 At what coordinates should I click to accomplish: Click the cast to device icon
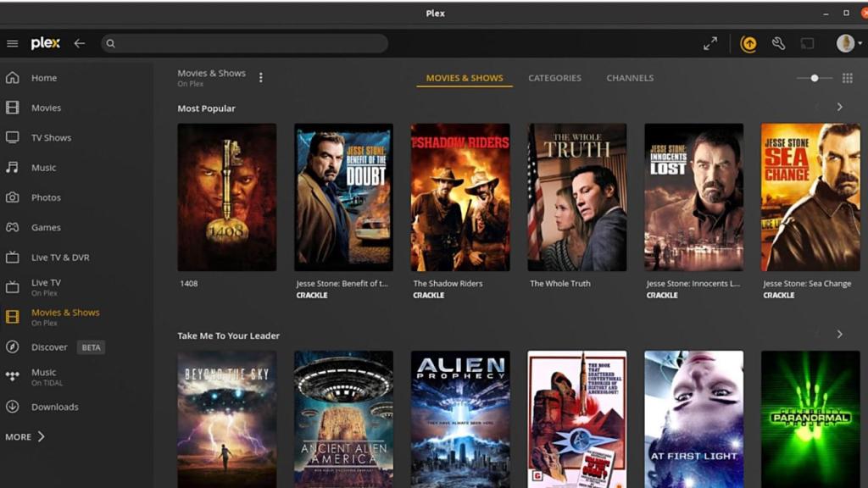[x=806, y=43]
